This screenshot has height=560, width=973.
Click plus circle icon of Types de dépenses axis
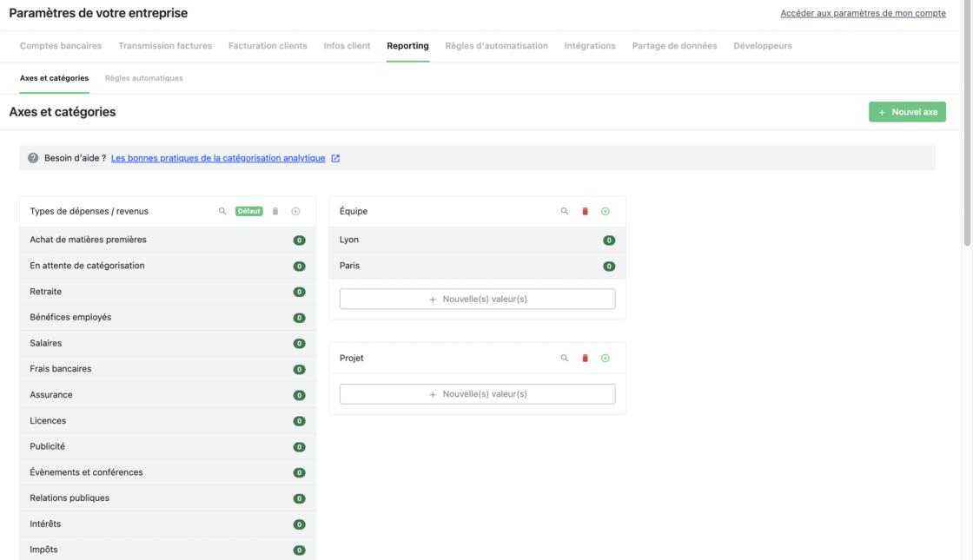(x=296, y=212)
